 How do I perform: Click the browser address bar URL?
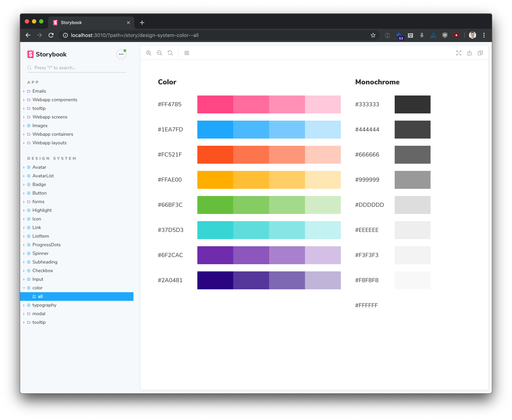[x=135, y=35]
